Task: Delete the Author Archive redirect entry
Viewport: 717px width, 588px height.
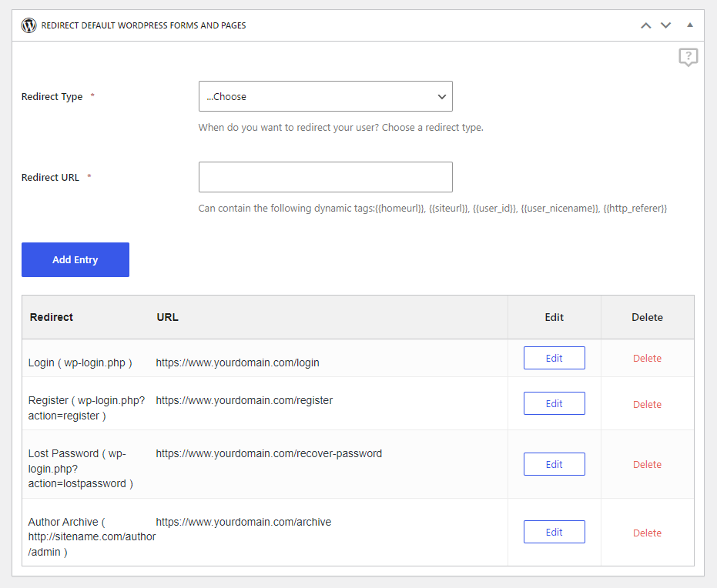Action: pyautogui.click(x=647, y=533)
